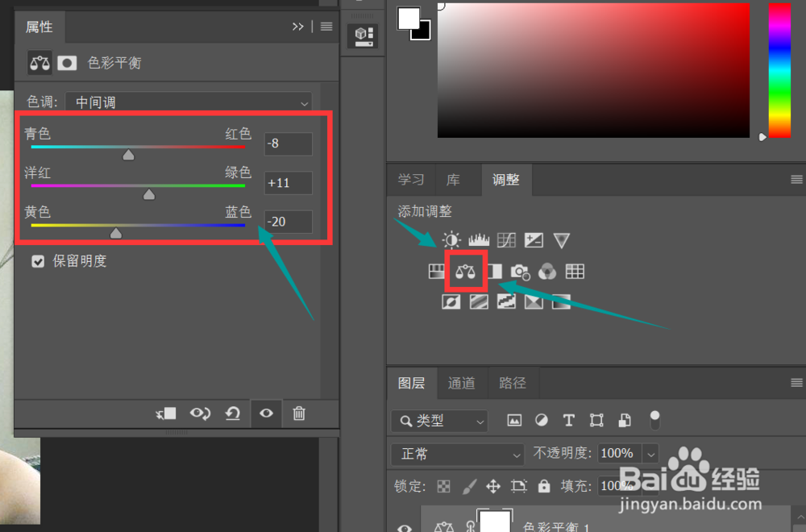This screenshot has height=532, width=806.
Task: Delete this adjustment layer via trash icon
Action: click(299, 414)
